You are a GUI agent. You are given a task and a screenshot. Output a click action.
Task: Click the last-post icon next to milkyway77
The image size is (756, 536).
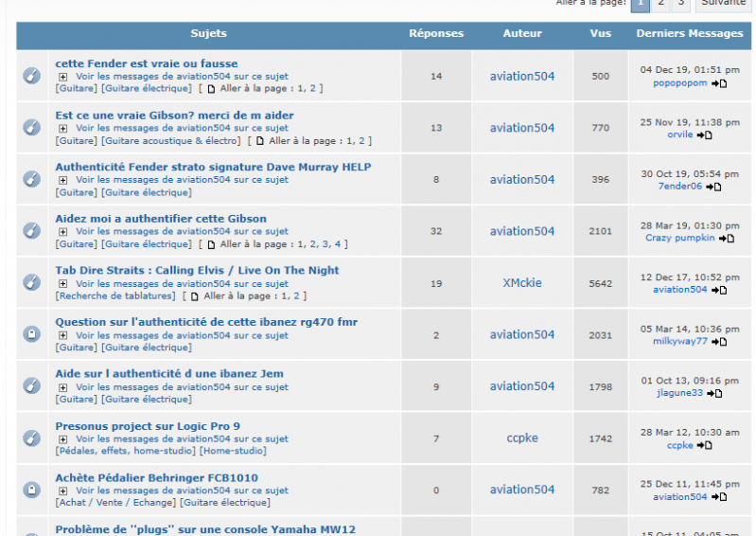pos(719,342)
